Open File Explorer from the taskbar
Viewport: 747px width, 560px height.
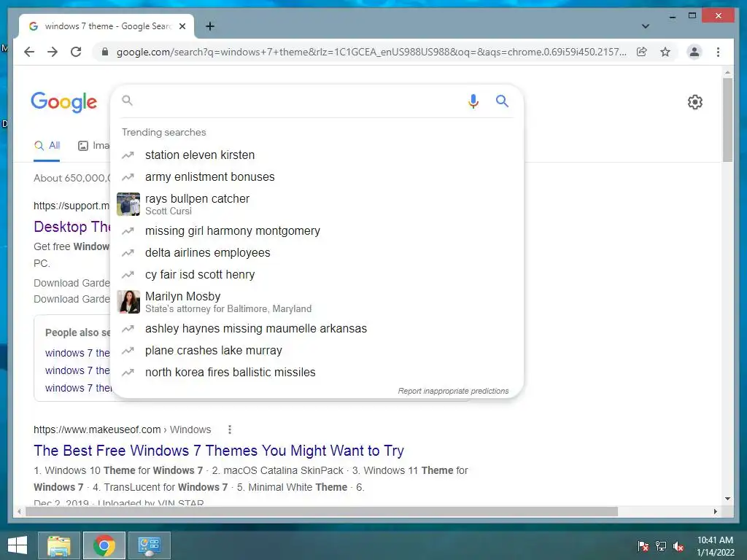pyautogui.click(x=59, y=545)
